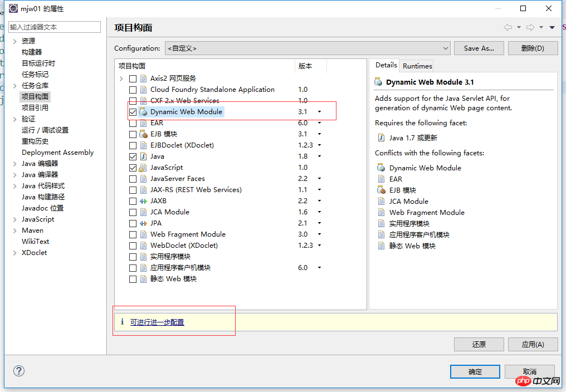Click the Dynamic Web Module facet icon
The height and width of the screenshot is (392, 566).
tap(143, 112)
